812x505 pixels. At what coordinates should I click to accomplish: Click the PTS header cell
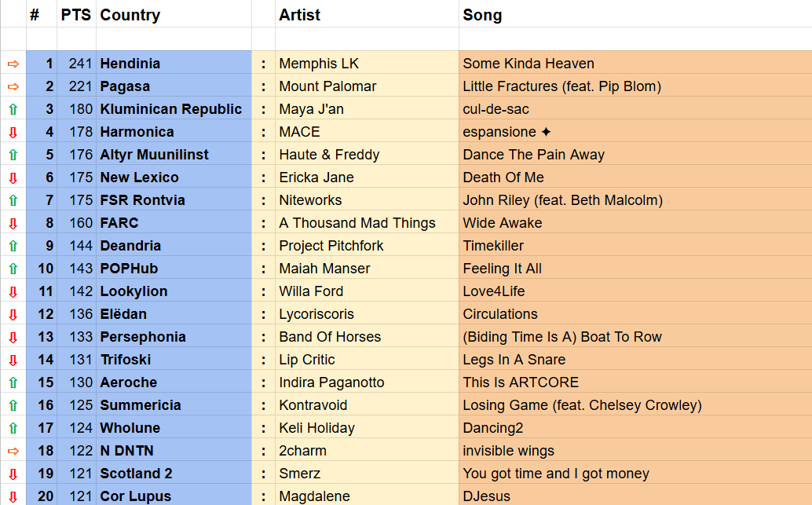pos(76,15)
